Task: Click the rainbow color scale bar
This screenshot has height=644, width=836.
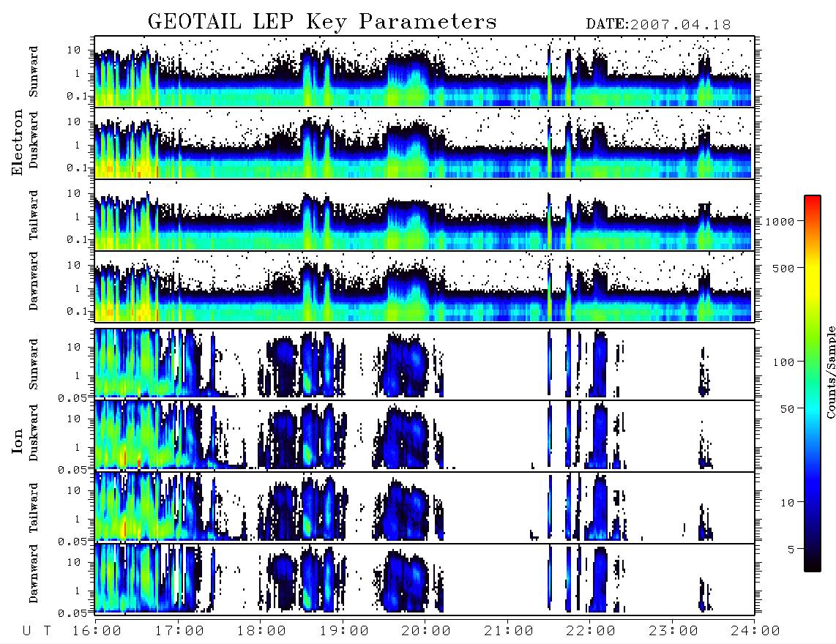Action: (x=813, y=383)
